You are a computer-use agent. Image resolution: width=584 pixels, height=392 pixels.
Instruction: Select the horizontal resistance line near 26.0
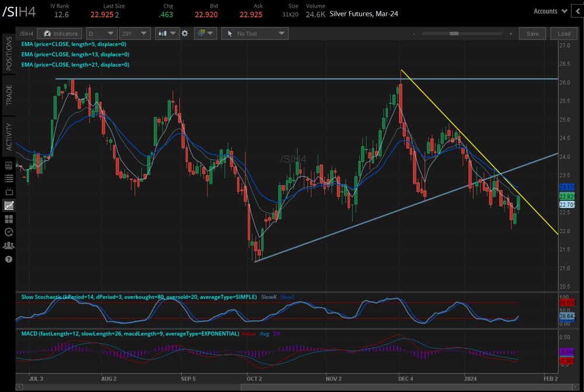pos(307,79)
